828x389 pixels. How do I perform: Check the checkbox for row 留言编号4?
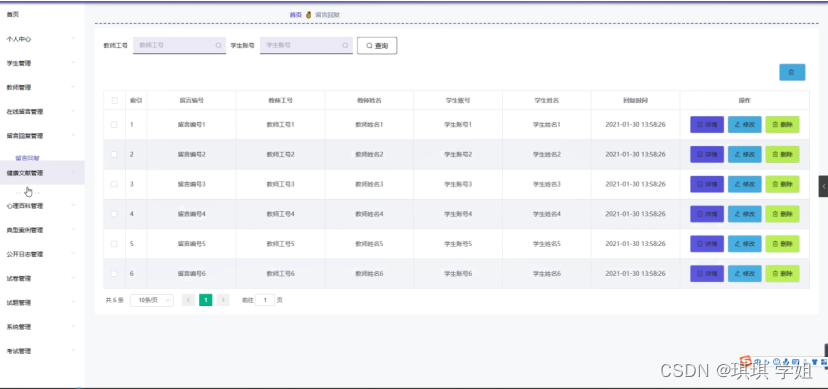point(114,214)
